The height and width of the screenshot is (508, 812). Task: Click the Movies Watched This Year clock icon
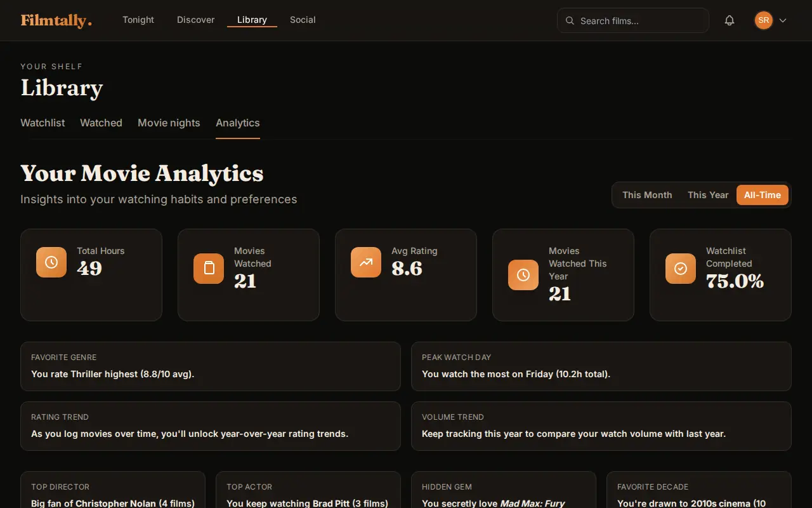(523, 275)
